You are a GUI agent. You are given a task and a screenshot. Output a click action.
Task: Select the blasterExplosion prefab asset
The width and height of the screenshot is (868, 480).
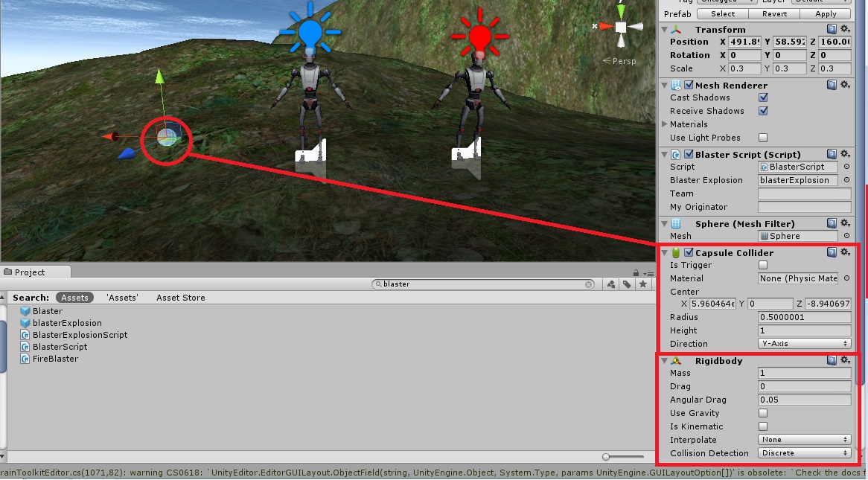(x=61, y=323)
